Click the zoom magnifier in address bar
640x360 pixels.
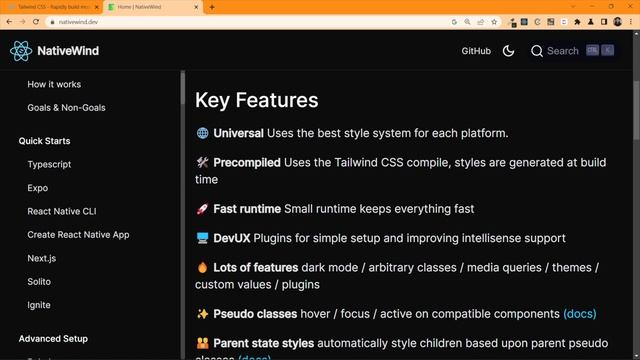[x=467, y=22]
